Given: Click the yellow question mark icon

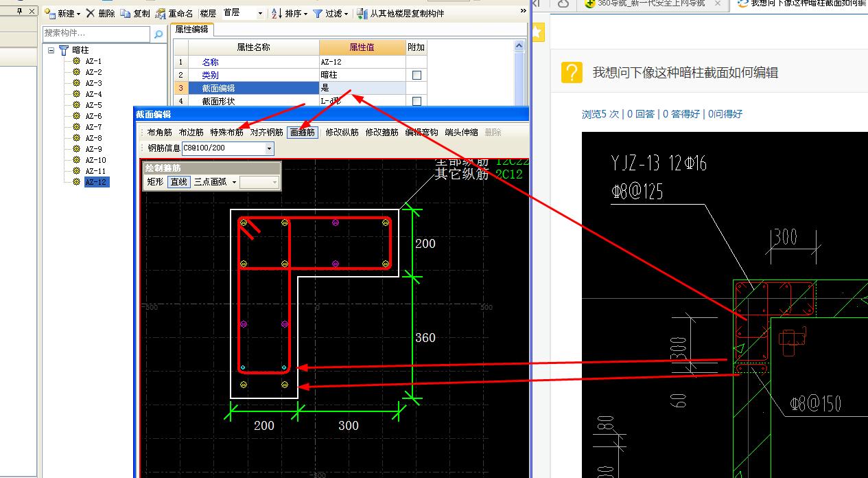Looking at the screenshot, I should pos(572,72).
